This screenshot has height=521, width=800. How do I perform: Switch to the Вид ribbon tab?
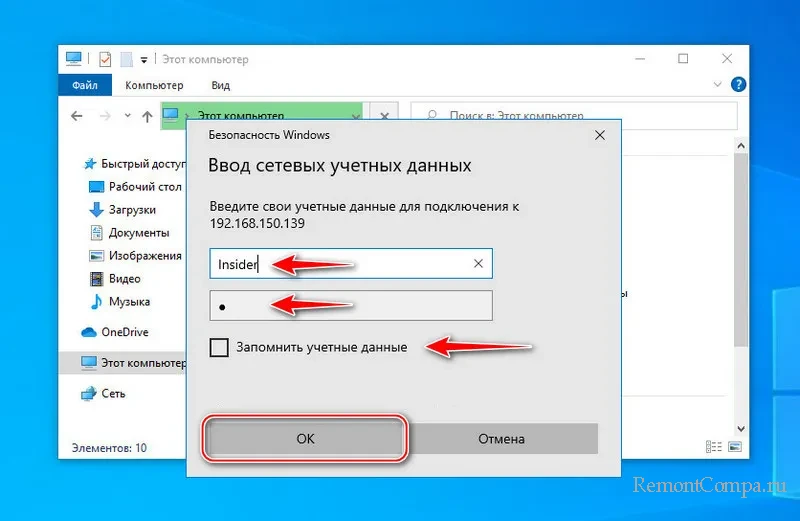(221, 86)
